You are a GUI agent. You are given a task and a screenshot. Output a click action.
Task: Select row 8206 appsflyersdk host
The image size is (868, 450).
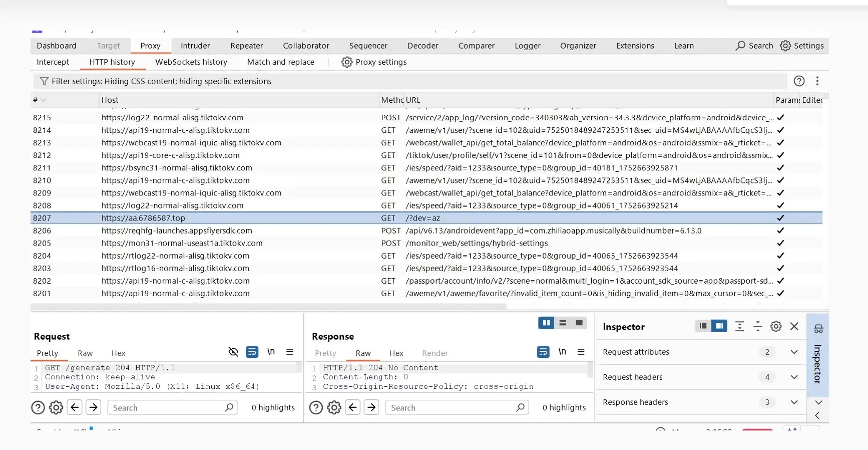(426, 231)
